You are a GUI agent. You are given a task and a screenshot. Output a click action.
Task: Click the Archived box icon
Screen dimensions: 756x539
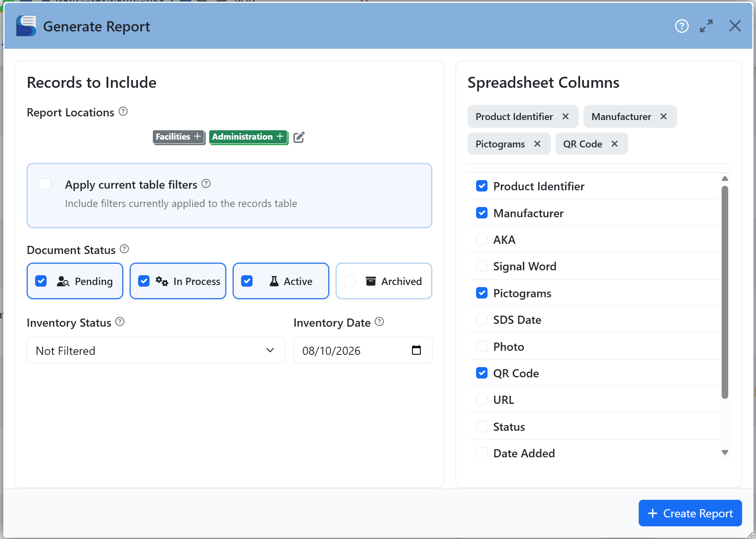point(371,281)
